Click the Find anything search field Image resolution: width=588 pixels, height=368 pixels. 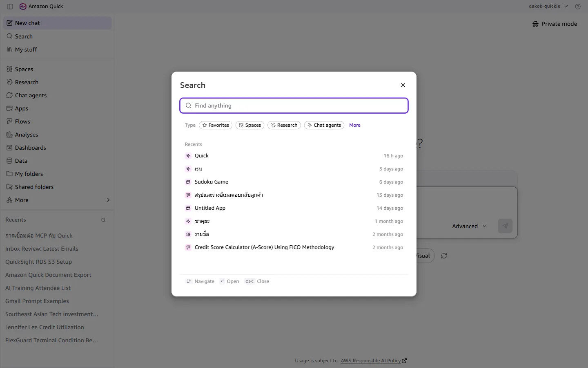point(294,105)
